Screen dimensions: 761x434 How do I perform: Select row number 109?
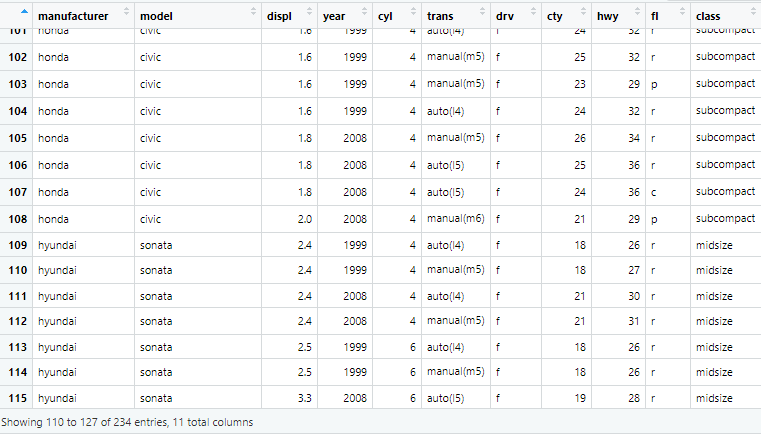click(17, 245)
